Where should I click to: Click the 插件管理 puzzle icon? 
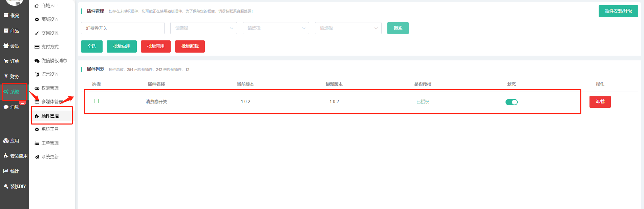tap(37, 116)
